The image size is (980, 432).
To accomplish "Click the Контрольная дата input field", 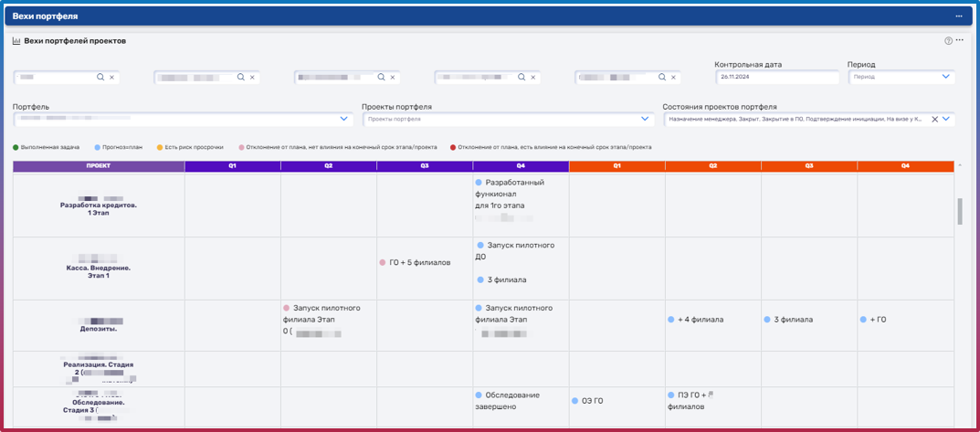I will pyautogui.click(x=775, y=78).
